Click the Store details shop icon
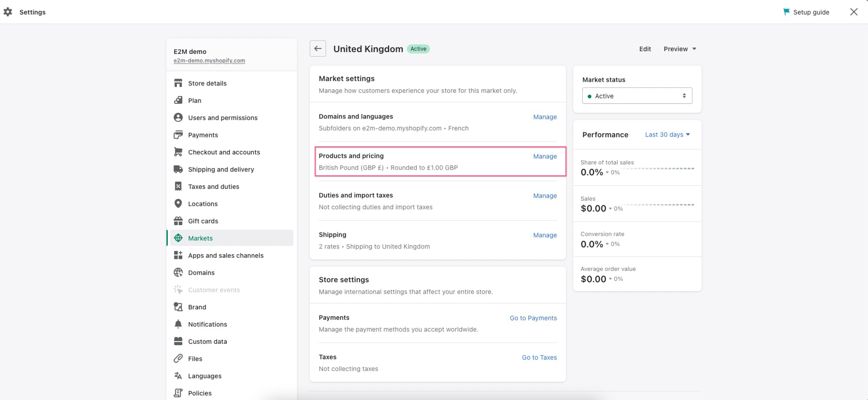Screen dimensions: 868x400 point(178,83)
